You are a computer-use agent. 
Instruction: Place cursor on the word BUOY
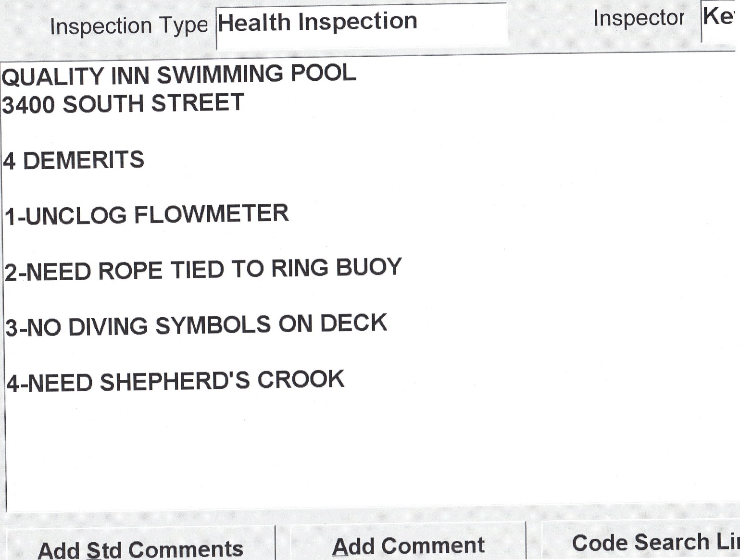pyautogui.click(x=368, y=268)
